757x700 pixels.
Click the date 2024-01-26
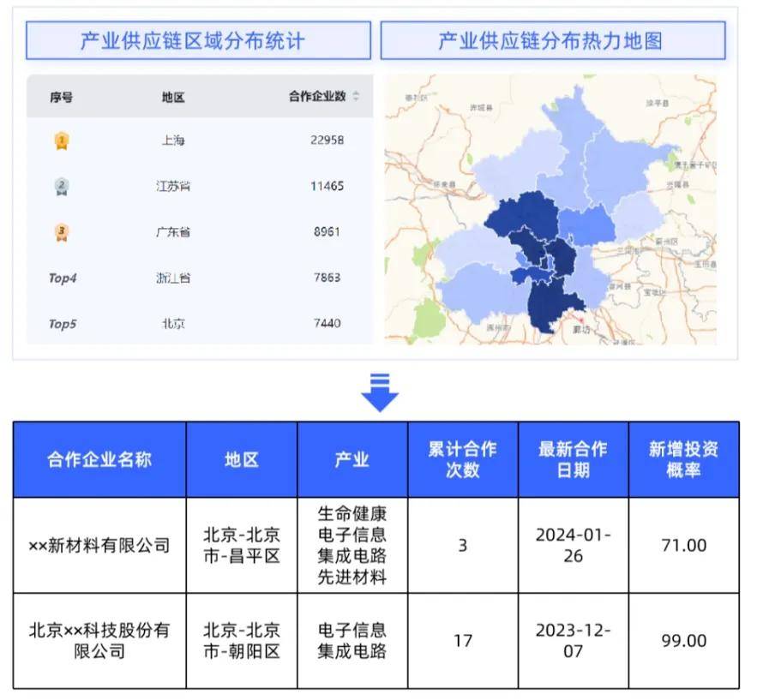click(x=573, y=546)
